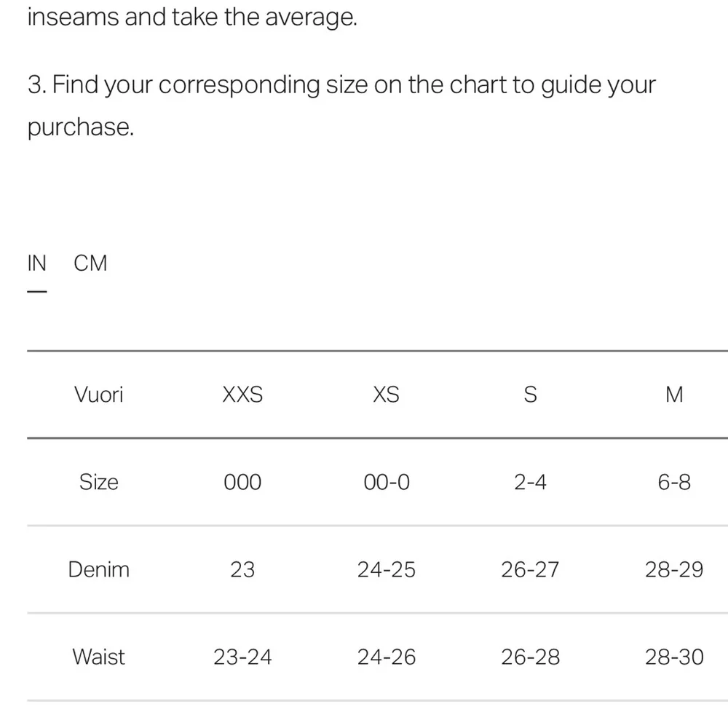Click the Size row label
The width and height of the screenshot is (728, 728).
tap(99, 482)
